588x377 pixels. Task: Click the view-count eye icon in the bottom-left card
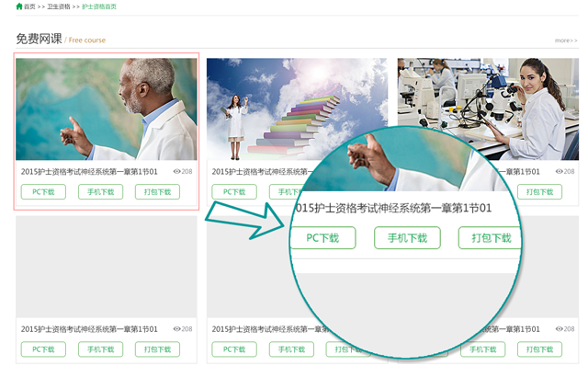[176, 329]
